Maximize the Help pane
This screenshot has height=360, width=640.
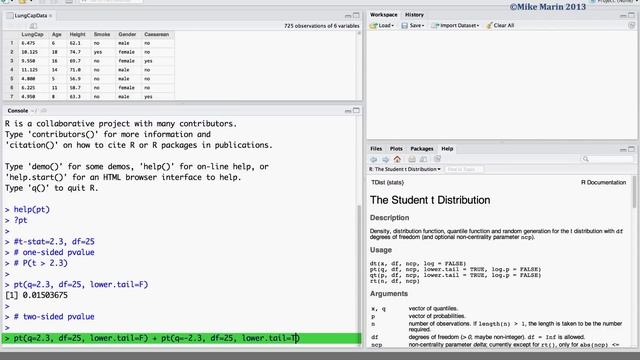tap(631, 149)
